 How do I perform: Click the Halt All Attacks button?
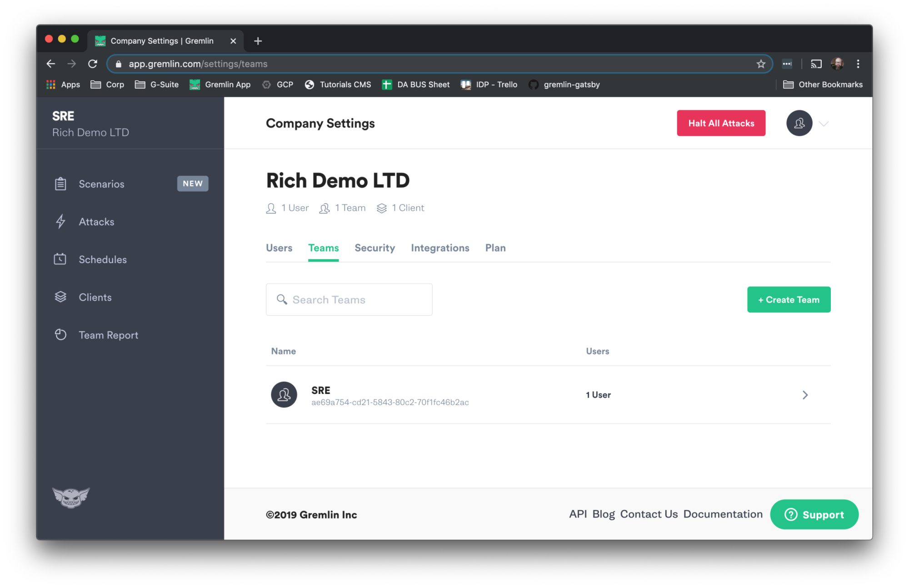click(721, 123)
